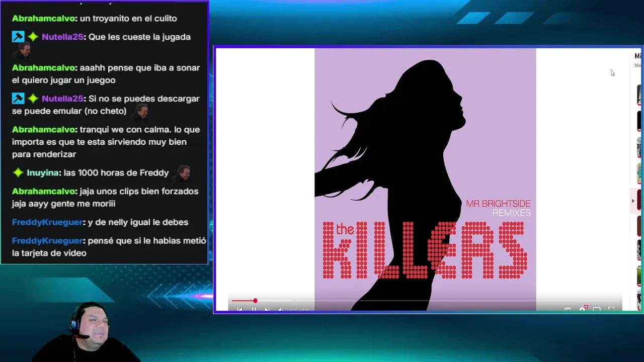
Task: Click the green star badge beside first Nutella25
Action: (x=33, y=37)
